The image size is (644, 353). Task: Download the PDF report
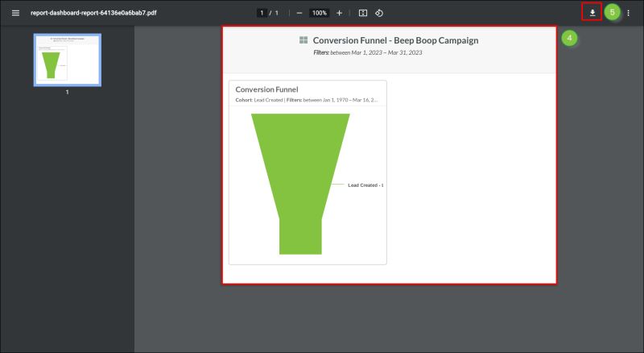[592, 13]
